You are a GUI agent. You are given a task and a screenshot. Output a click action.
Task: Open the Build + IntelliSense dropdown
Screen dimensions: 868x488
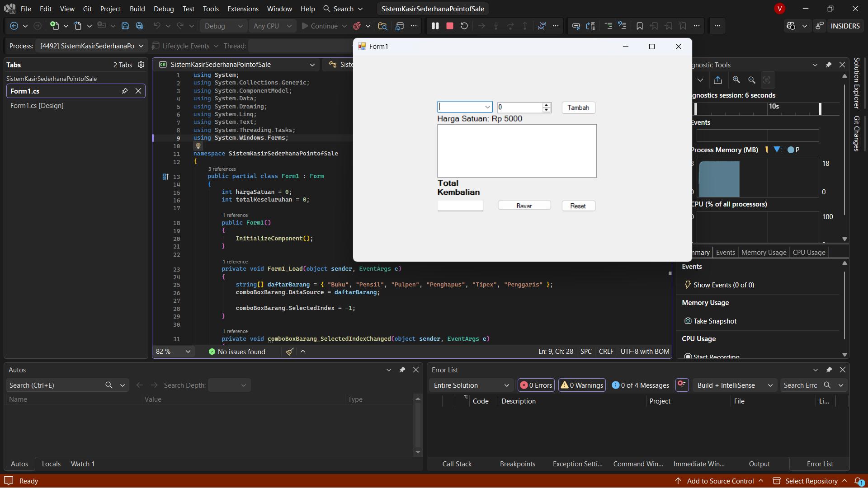click(x=734, y=385)
